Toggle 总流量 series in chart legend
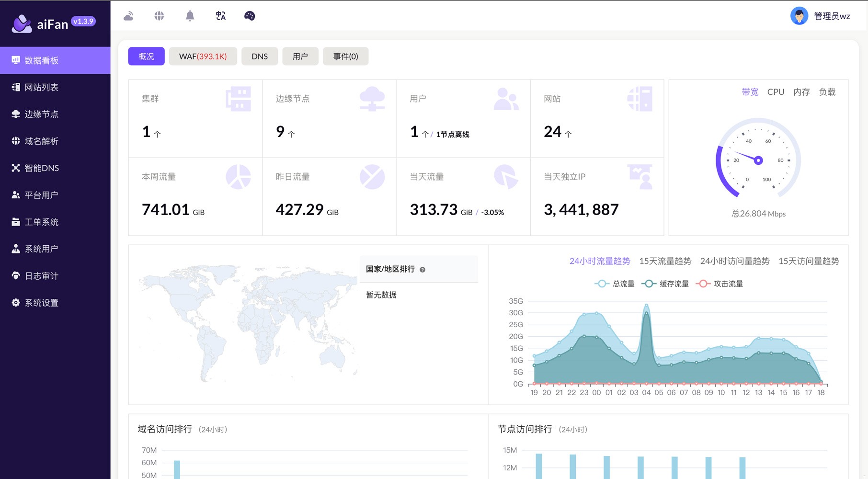Viewport: 868px width, 479px height. 615,284
